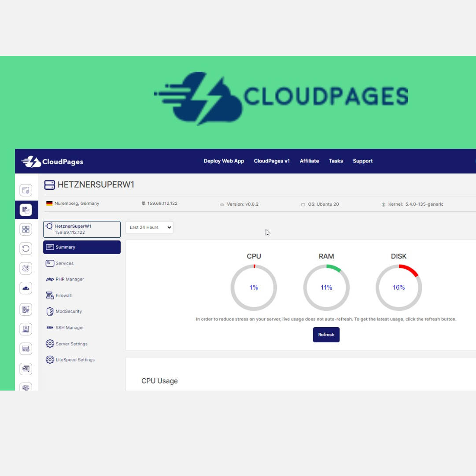The image size is (476, 476).
Task: Open the Last 24 Hours dropdown
Action: click(x=149, y=227)
